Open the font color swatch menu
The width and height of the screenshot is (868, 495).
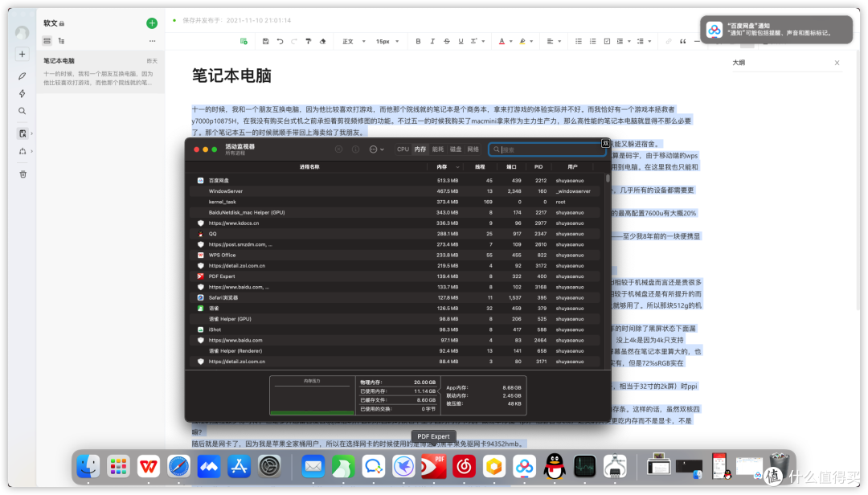point(502,41)
